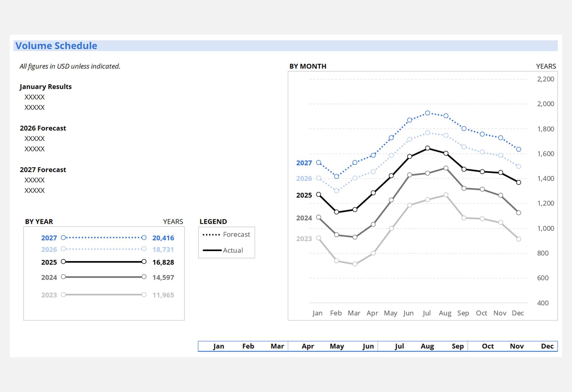The width and height of the screenshot is (572, 392).
Task: Click the 2025 December data point marker
Action: 518,182
